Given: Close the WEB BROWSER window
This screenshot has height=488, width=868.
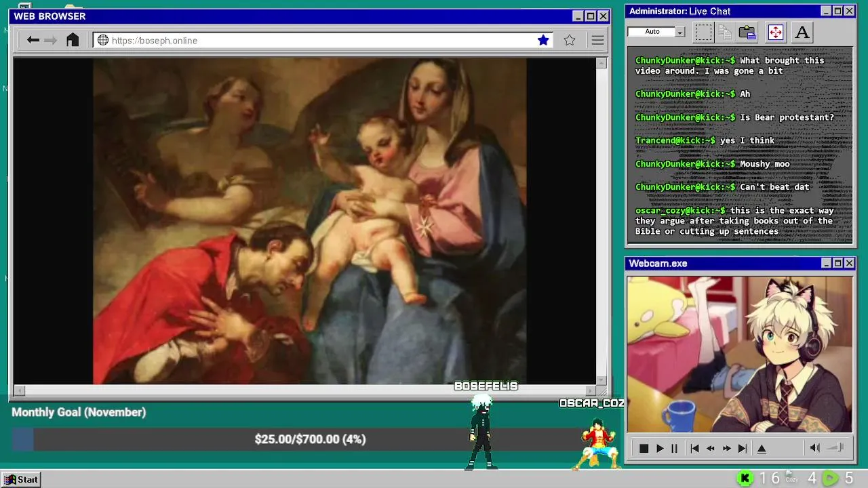Looking at the screenshot, I should [x=603, y=16].
